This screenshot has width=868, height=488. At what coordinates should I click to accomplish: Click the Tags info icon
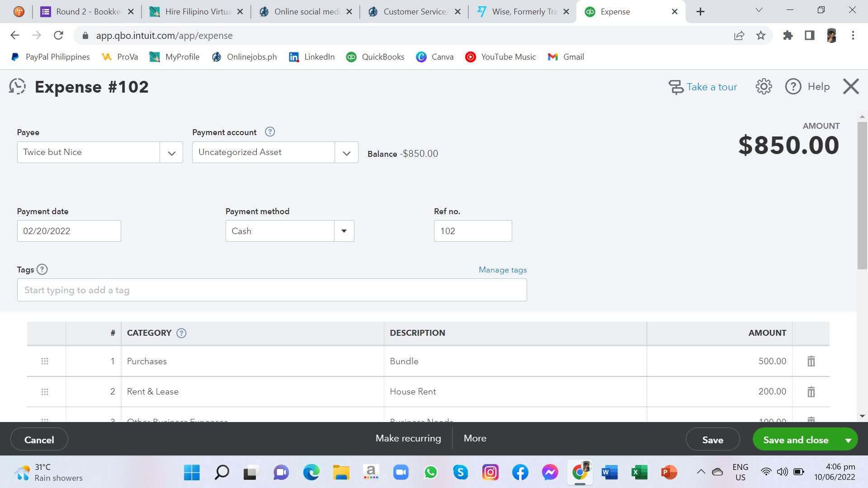pyautogui.click(x=42, y=269)
